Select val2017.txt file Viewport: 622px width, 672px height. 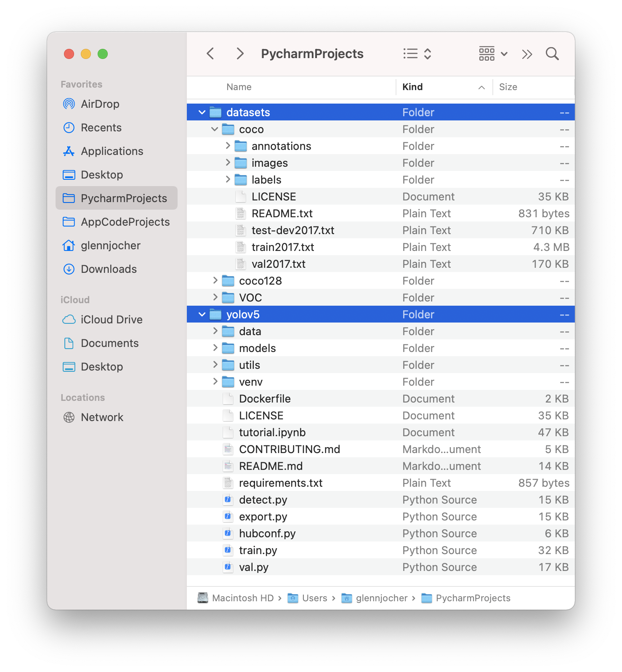(x=381, y=264)
